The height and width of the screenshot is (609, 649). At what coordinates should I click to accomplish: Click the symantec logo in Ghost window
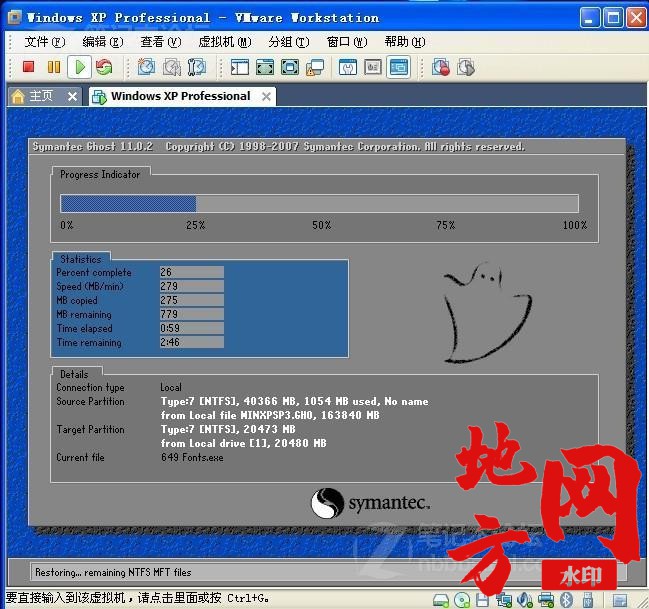(x=370, y=503)
